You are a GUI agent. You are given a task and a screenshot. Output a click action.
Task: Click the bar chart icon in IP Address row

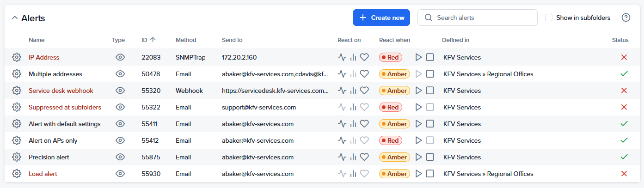[x=353, y=57]
